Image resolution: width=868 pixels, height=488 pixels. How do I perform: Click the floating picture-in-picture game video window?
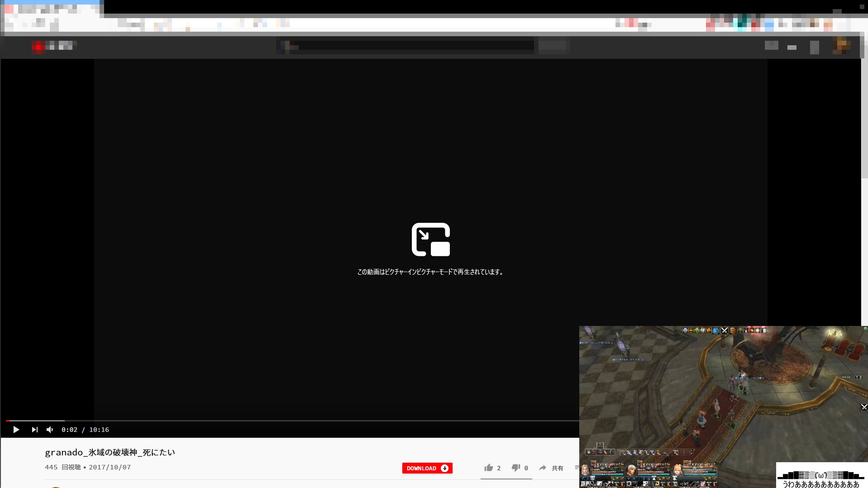(723, 407)
